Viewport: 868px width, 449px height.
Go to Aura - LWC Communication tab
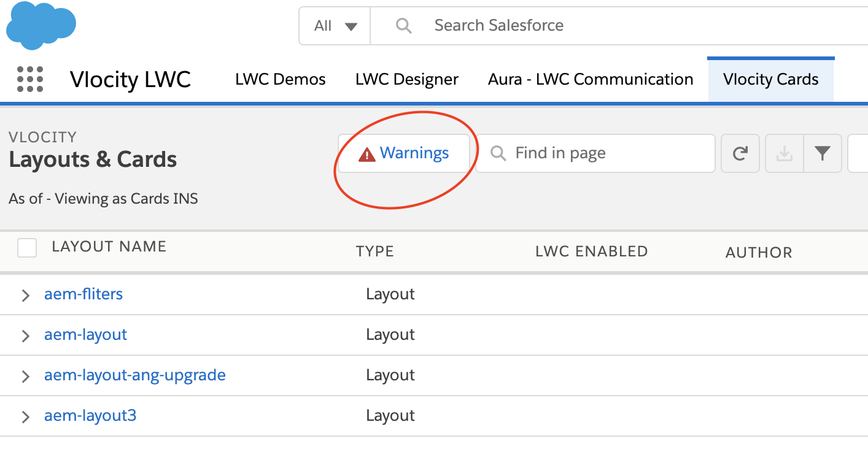[591, 79]
